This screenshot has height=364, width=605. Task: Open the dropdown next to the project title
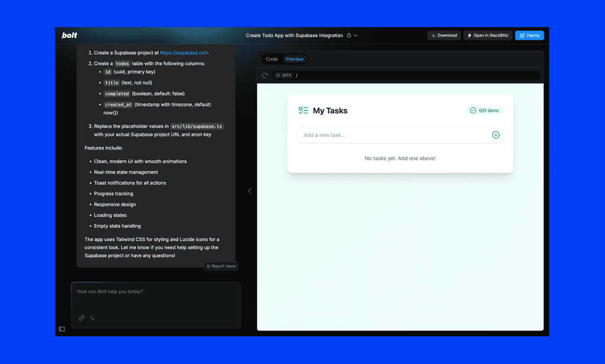356,35
